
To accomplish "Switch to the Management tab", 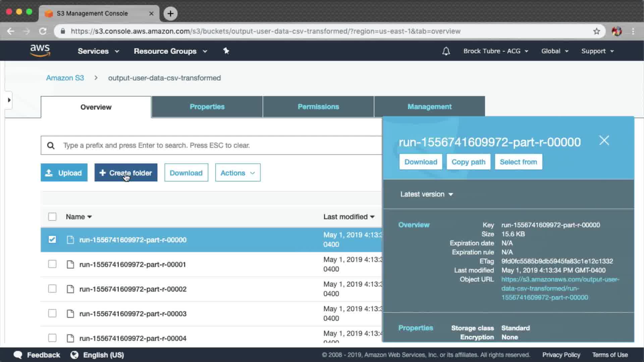I will pyautogui.click(x=429, y=107).
